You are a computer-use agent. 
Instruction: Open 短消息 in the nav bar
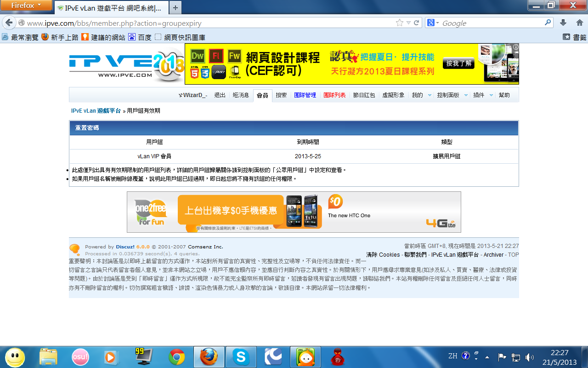point(241,95)
